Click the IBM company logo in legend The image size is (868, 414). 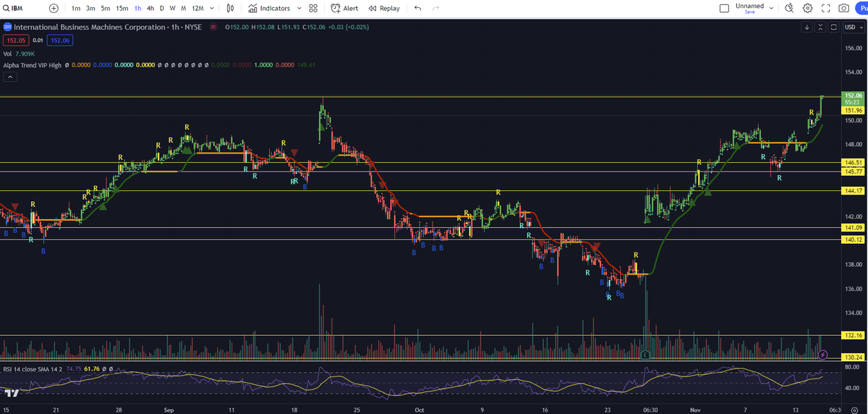7,28
